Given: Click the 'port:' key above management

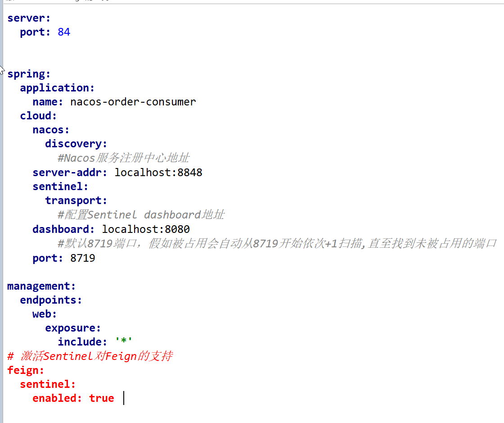Looking at the screenshot, I should pyautogui.click(x=48, y=258).
